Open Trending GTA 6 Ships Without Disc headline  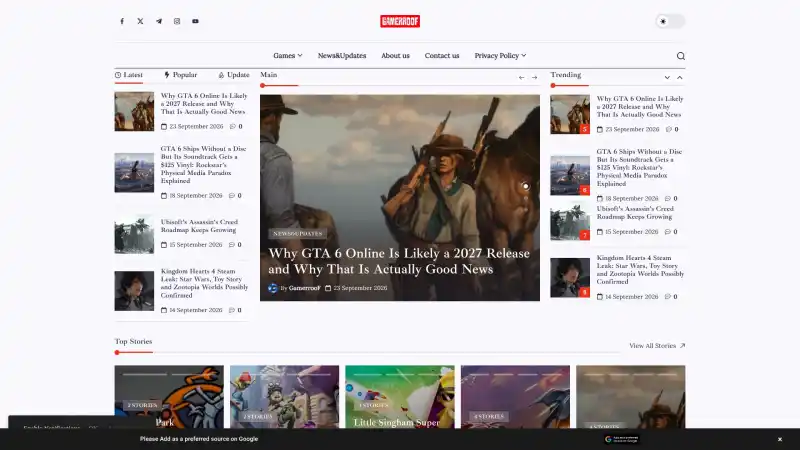(x=639, y=167)
